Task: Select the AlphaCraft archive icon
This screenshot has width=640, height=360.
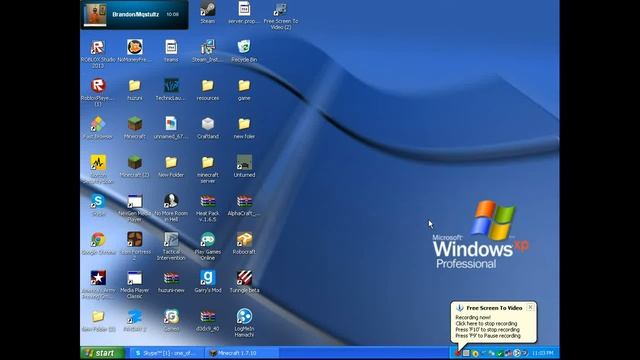Action: pos(244,204)
